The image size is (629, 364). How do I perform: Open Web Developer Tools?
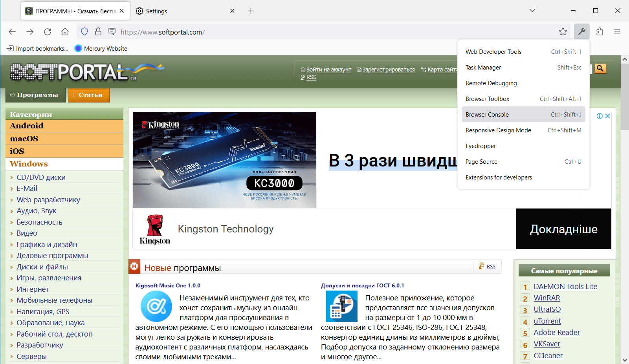tap(523, 52)
